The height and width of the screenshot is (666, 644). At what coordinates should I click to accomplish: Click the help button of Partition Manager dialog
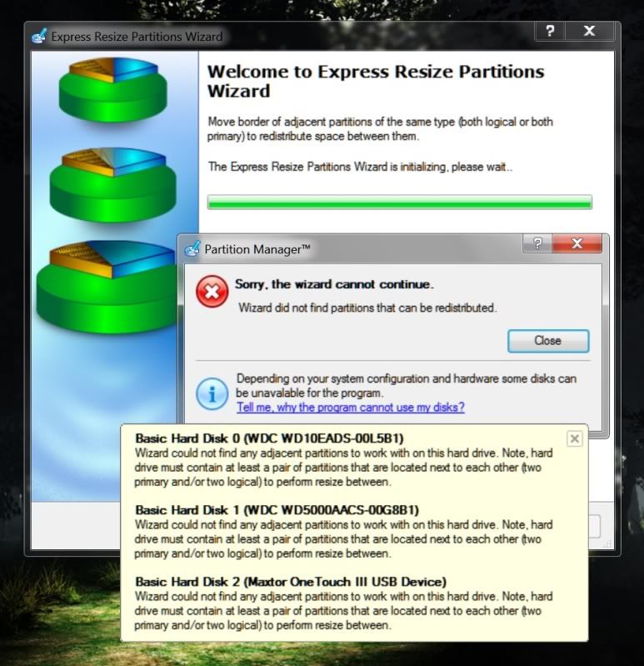click(x=537, y=243)
